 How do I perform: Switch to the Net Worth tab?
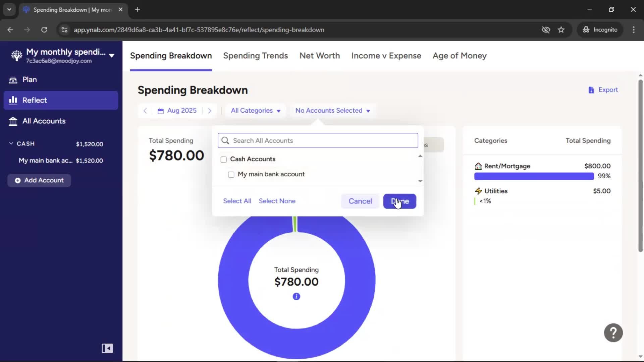pyautogui.click(x=320, y=56)
